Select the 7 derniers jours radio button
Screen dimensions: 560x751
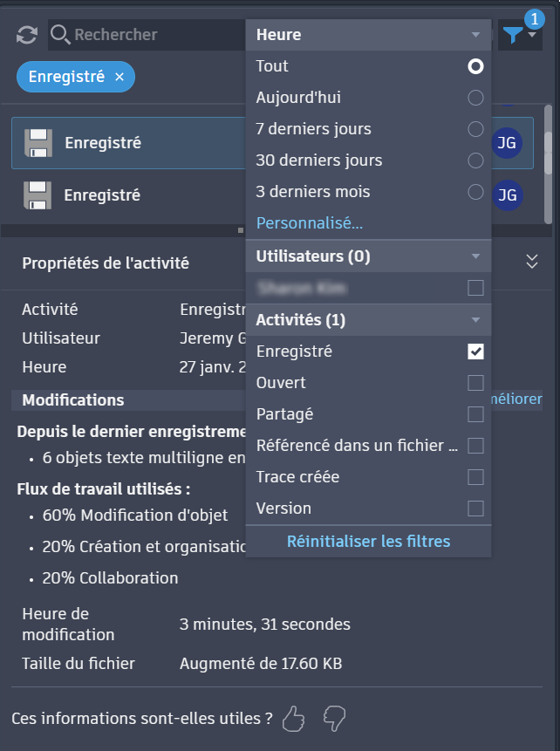(475, 129)
